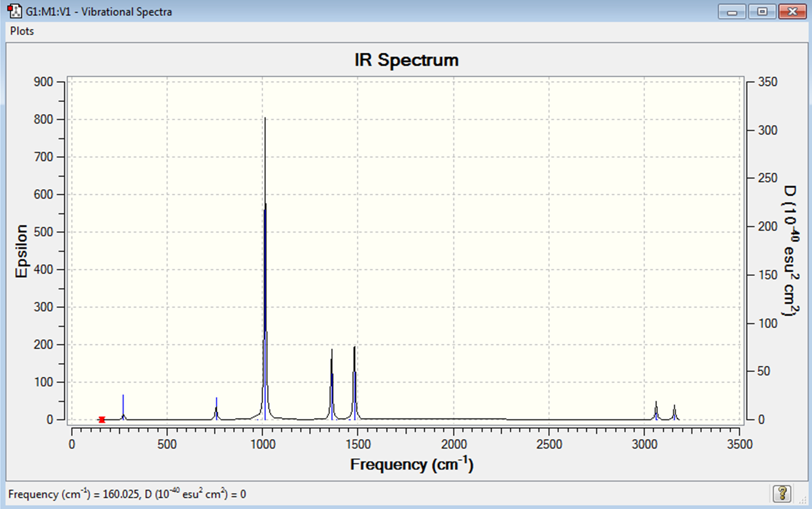Click the spectrum peak near 1360 cm-1
The height and width of the screenshot is (509, 812).
pos(332,384)
